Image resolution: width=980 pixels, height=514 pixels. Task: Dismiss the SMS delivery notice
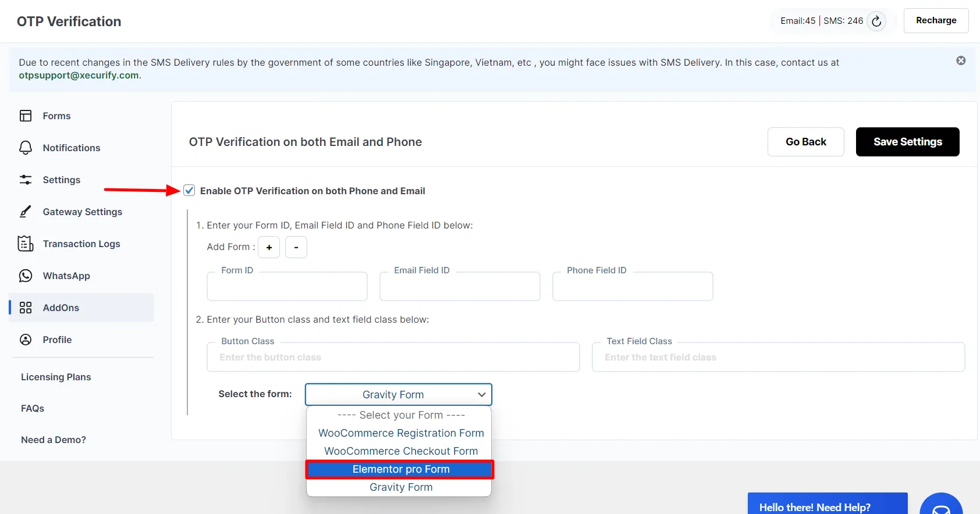point(961,60)
